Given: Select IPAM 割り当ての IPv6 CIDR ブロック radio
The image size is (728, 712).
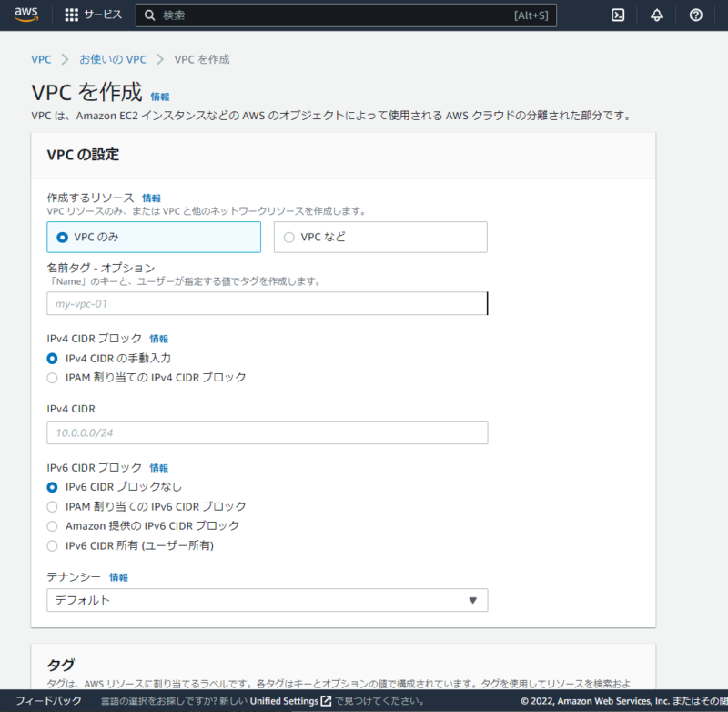Looking at the screenshot, I should 52,507.
